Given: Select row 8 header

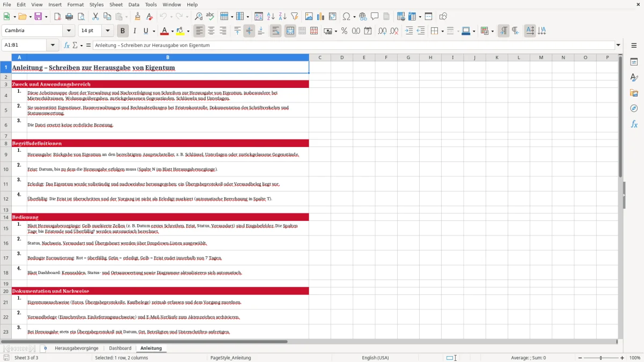Looking at the screenshot, I should [x=6, y=144].
